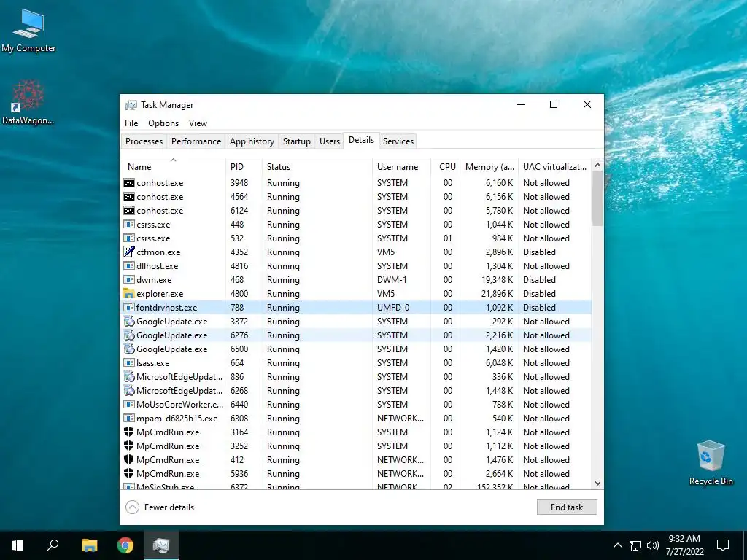The width and height of the screenshot is (747, 560).
Task: Click lsass.exe process icon
Action: tap(128, 363)
